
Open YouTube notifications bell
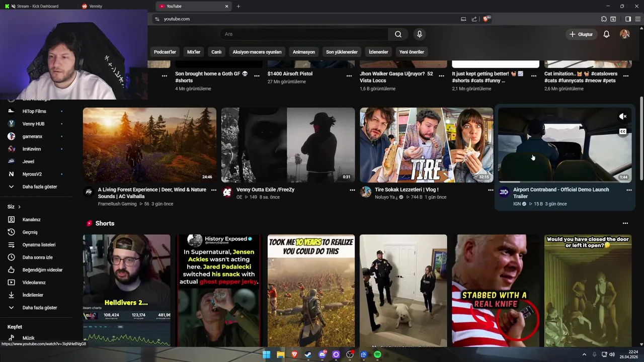point(606,34)
